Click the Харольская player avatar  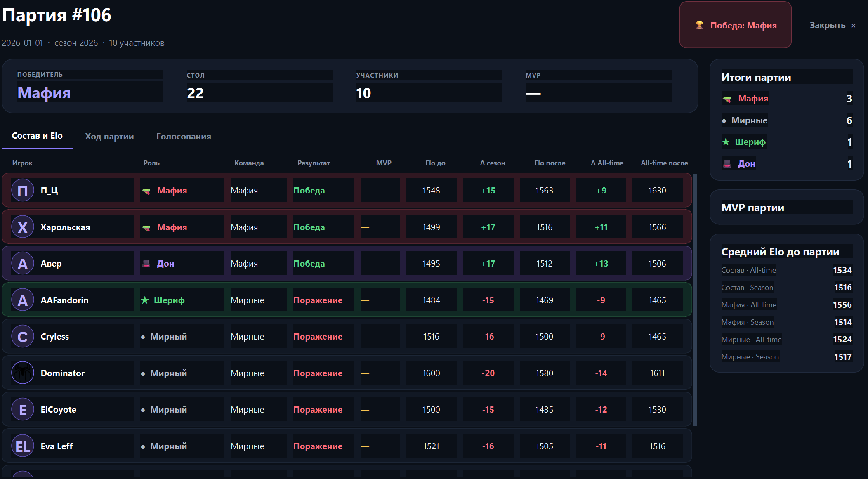[23, 227]
